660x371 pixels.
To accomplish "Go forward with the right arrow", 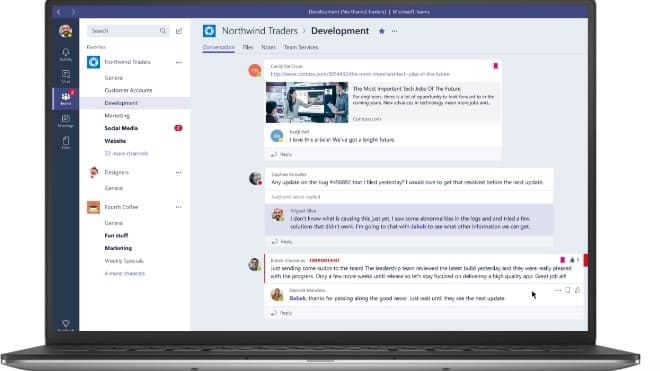I will (73, 12).
